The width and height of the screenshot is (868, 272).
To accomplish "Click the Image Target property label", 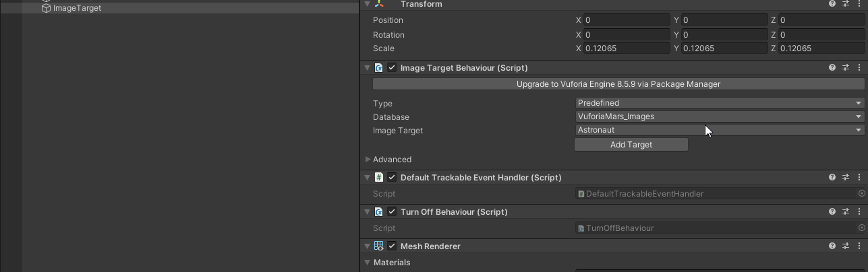I will (x=398, y=131).
